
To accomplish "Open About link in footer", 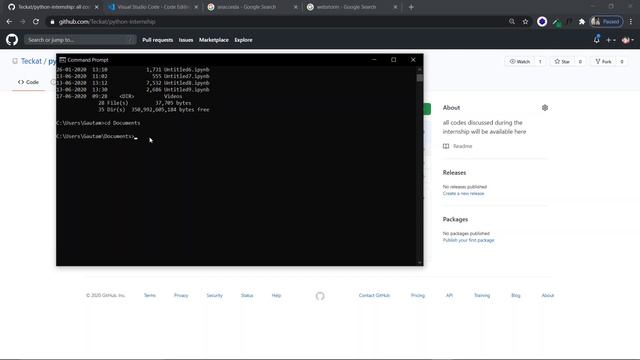I will [547, 296].
